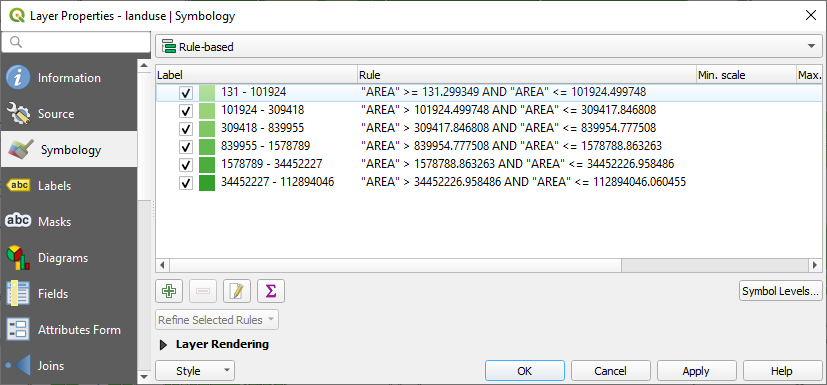Click the Edit current rule pencil icon
This screenshot has width=827, height=385.
point(237,291)
